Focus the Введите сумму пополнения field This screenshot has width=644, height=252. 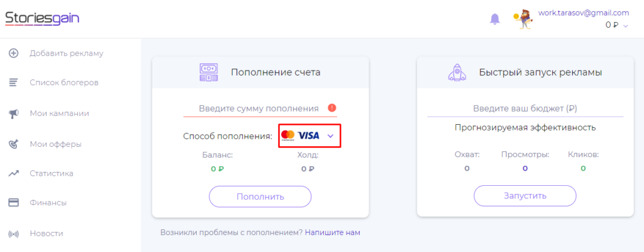click(258, 108)
